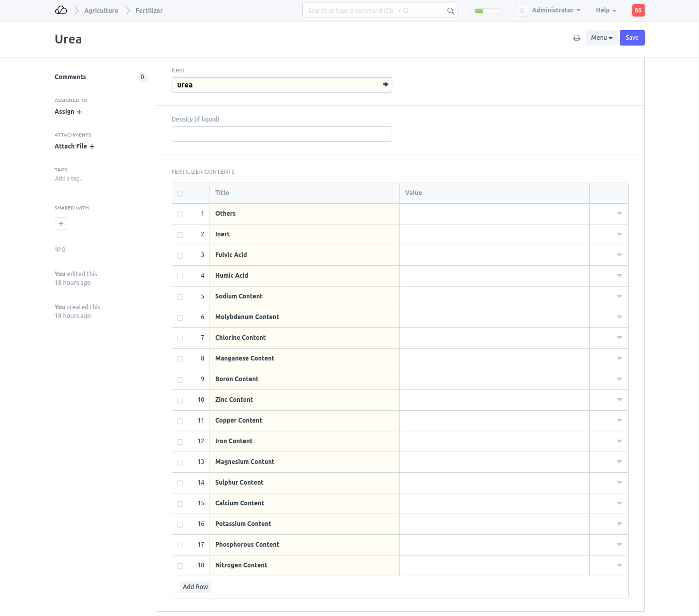Click the ERPNext cloud home logo
Screen dimensions: 699x616
coord(61,10)
